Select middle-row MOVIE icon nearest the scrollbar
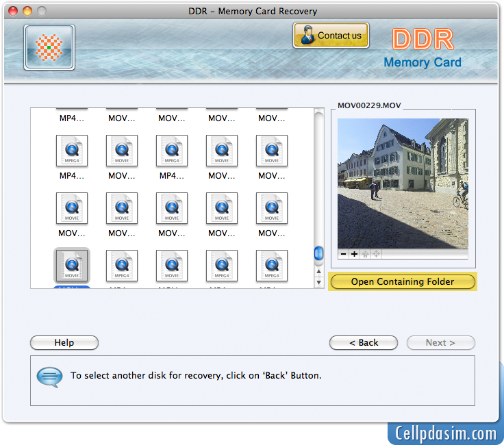Image resolution: width=504 pixels, height=445 pixels. 272,208
